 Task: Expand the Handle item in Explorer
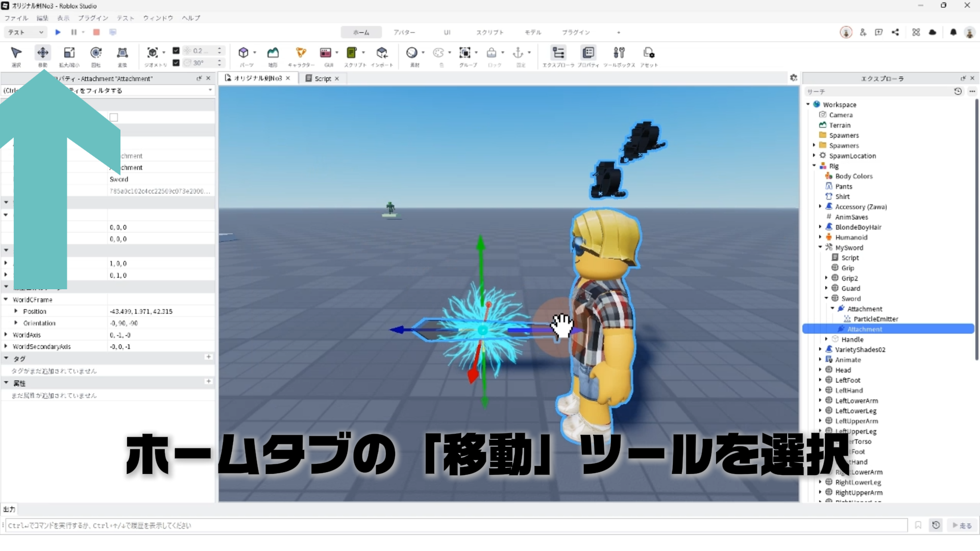click(826, 339)
